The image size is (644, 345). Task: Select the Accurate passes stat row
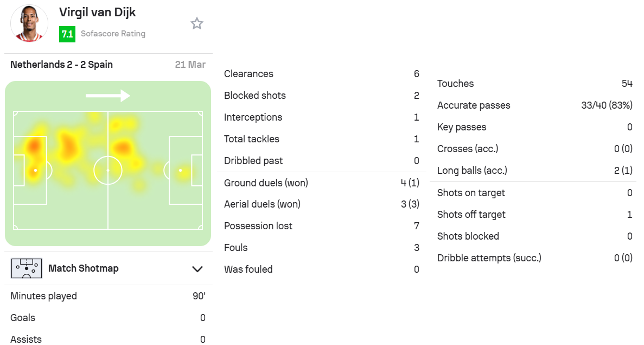[535, 105]
